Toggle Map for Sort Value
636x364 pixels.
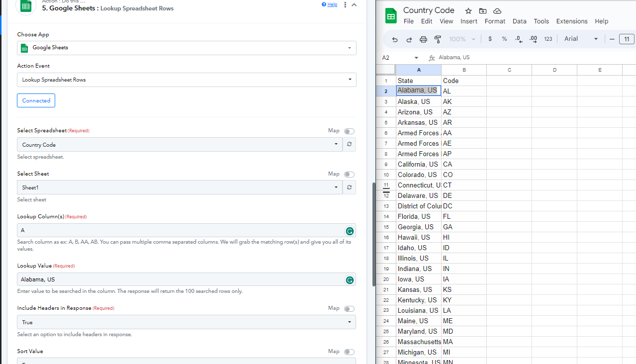[x=350, y=352]
